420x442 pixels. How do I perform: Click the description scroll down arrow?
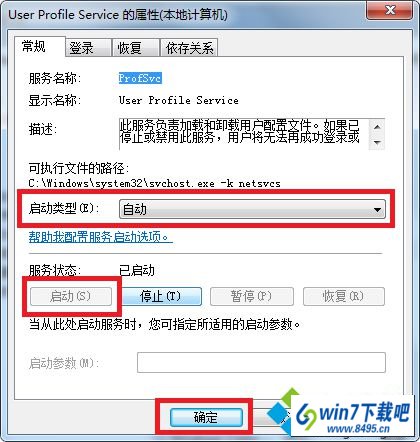pyautogui.click(x=377, y=142)
